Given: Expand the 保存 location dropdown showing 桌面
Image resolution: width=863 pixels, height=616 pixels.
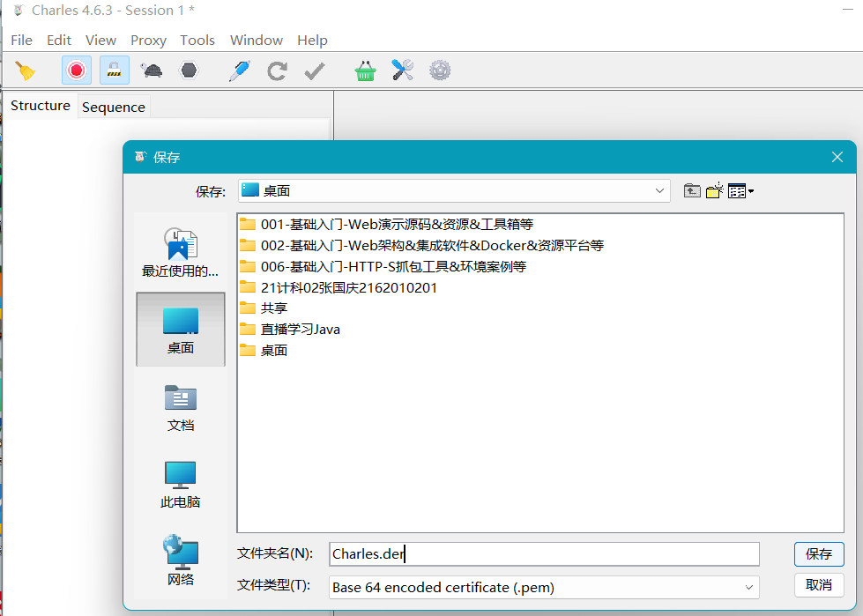Looking at the screenshot, I should 454,191.
